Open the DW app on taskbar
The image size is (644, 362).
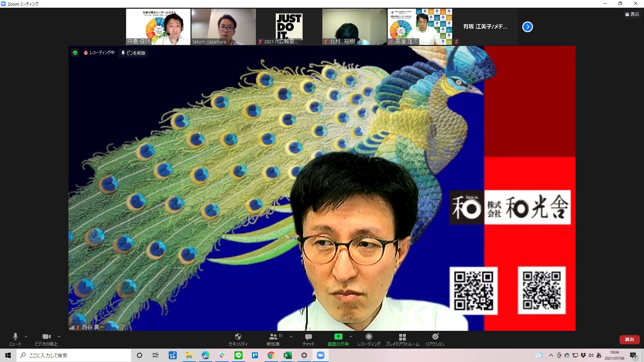point(173,355)
